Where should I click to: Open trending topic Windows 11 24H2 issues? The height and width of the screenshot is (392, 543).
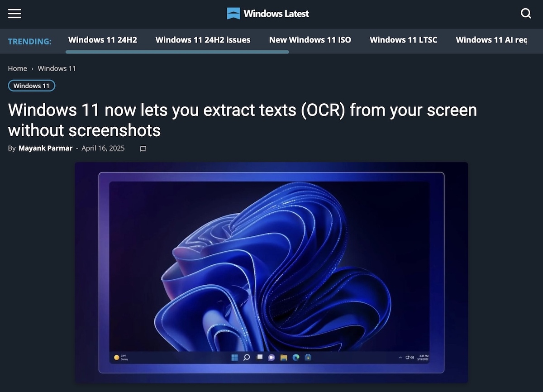pyautogui.click(x=203, y=40)
